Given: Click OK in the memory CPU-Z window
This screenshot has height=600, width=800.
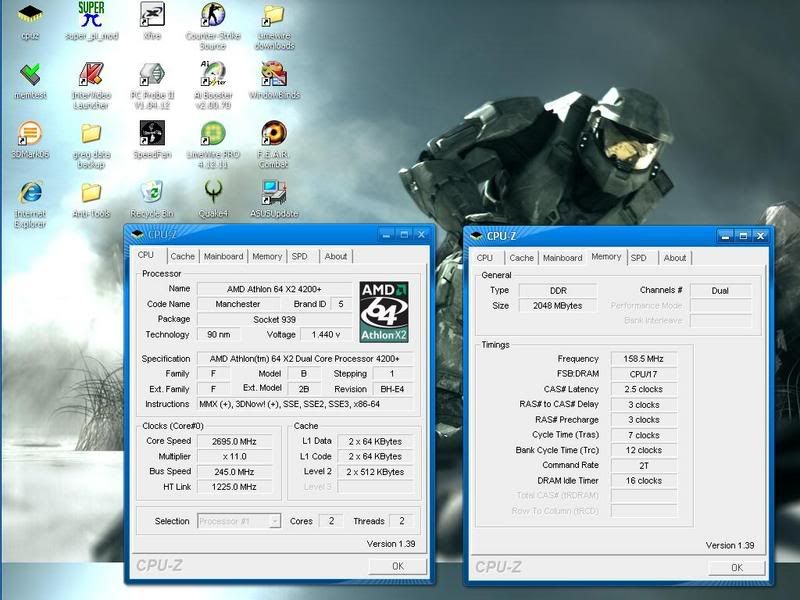Looking at the screenshot, I should (x=737, y=567).
